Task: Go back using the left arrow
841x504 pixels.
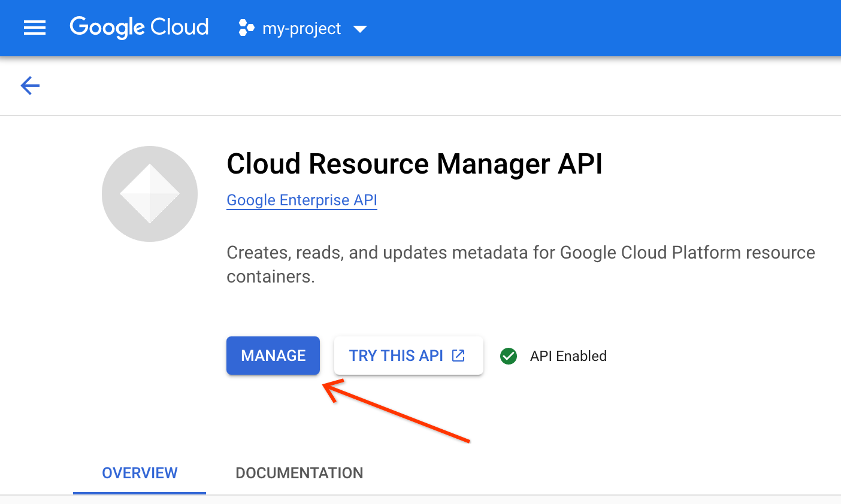Action: (30, 86)
